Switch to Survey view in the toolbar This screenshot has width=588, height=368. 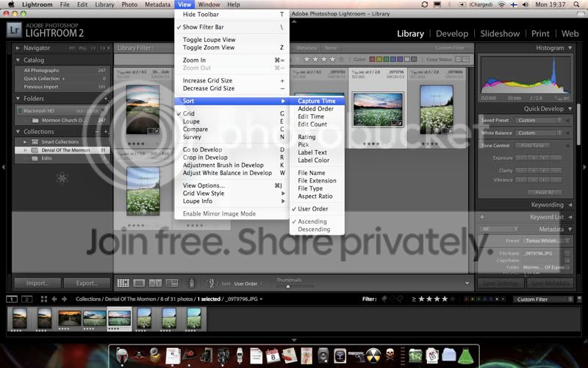click(171, 283)
